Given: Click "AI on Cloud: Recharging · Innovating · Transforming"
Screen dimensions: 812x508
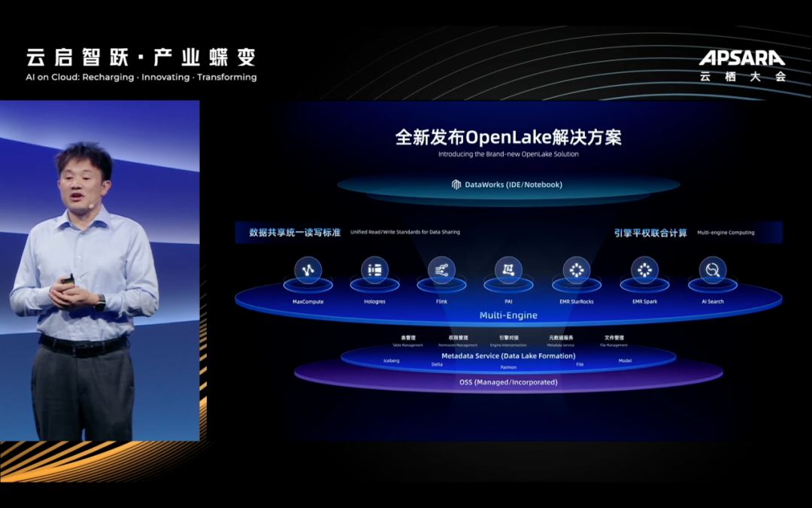Looking at the screenshot, I should tap(141, 78).
